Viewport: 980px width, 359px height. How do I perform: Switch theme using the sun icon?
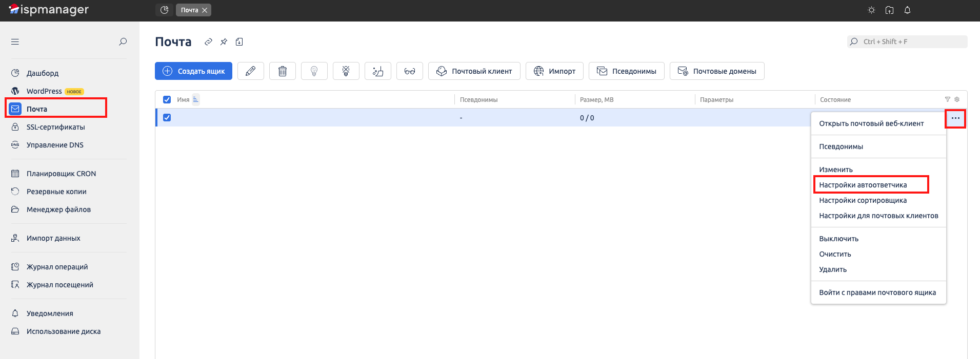[871, 10]
